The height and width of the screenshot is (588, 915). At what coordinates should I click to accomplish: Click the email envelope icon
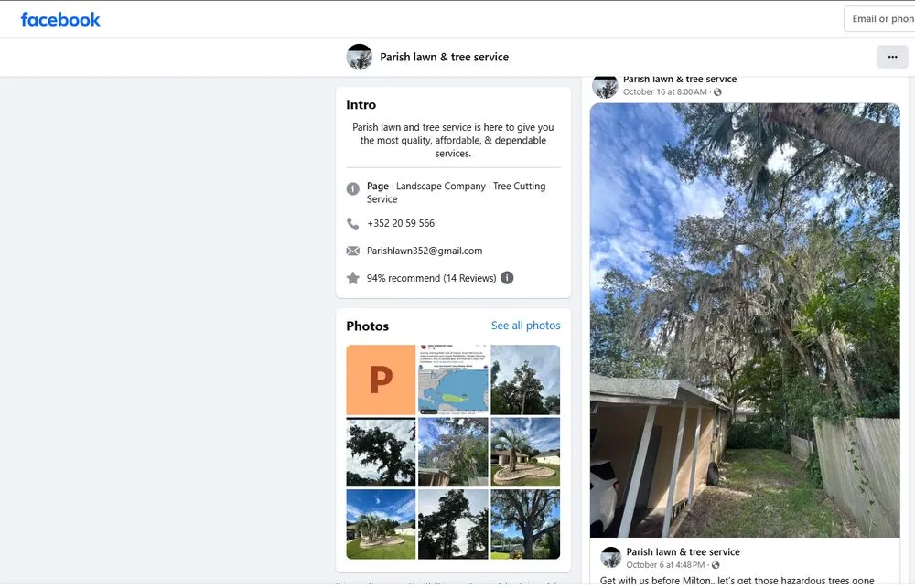[353, 251]
